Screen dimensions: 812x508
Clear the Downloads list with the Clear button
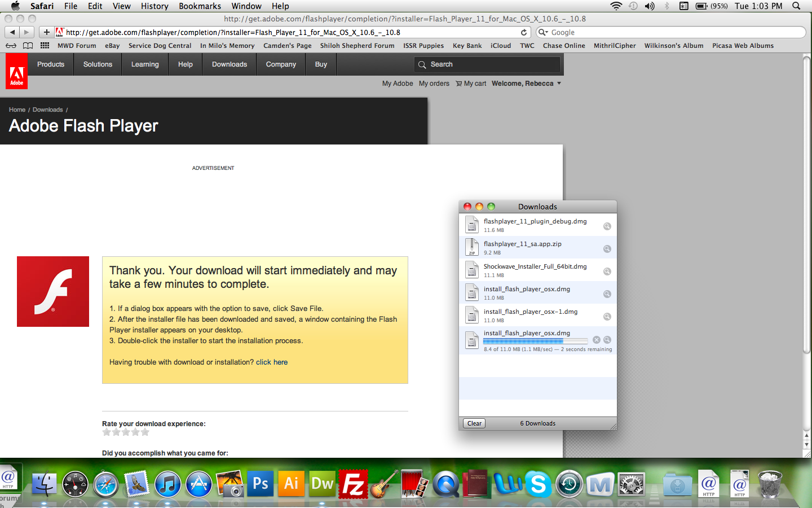[x=474, y=423]
